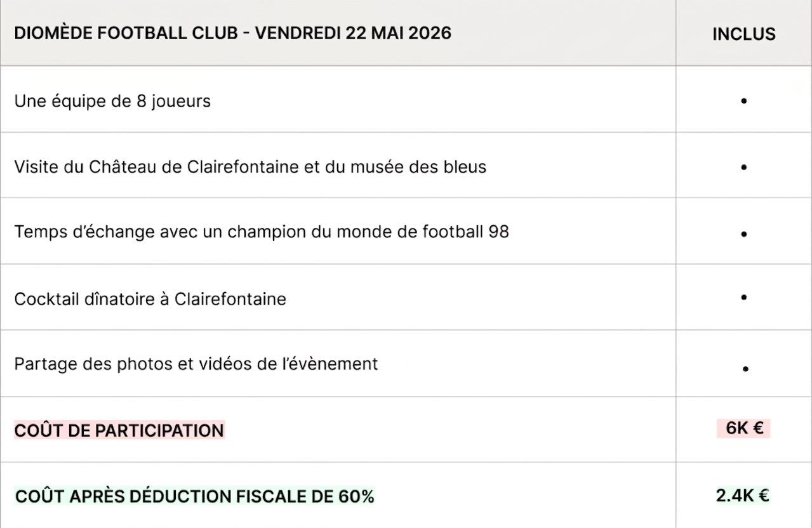Select the "Une équipe de 8 joueurs" text
The height and width of the screenshot is (528, 812).
[112, 101]
